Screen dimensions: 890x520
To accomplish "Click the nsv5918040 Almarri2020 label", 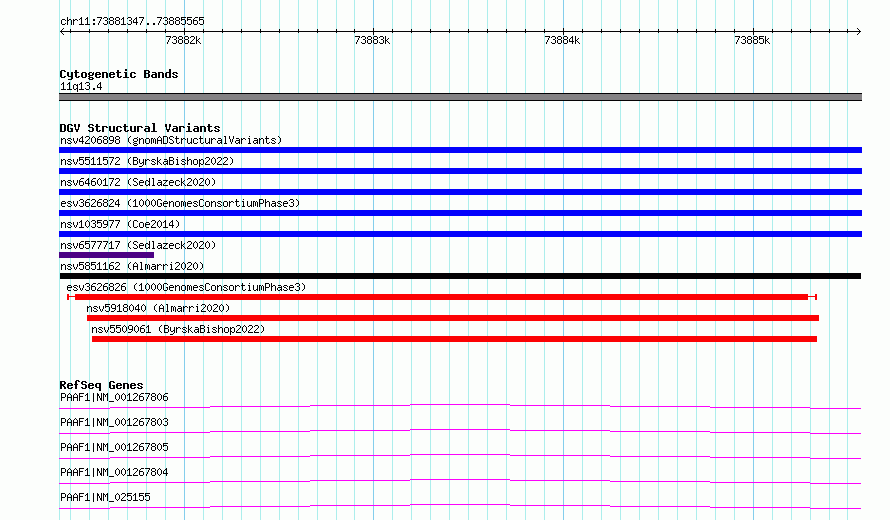I will point(158,308).
